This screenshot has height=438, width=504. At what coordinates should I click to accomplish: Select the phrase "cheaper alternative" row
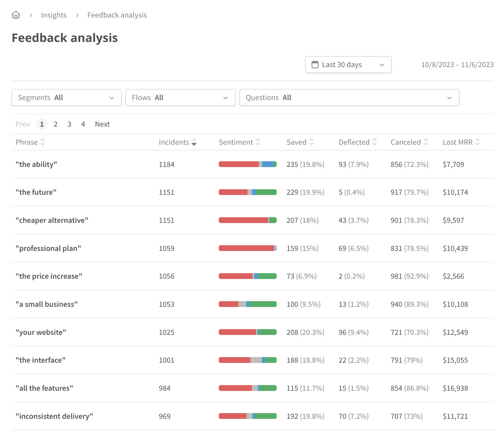click(52, 220)
